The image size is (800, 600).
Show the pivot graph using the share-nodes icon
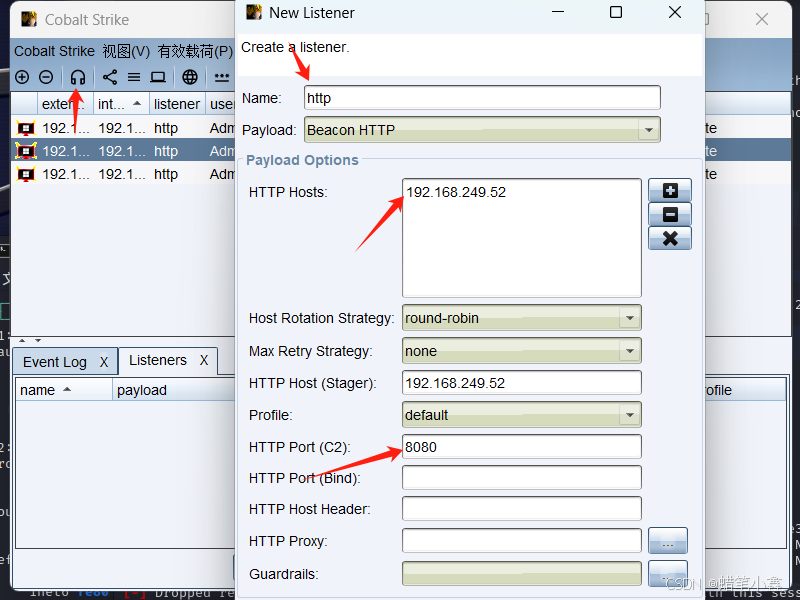pos(110,77)
